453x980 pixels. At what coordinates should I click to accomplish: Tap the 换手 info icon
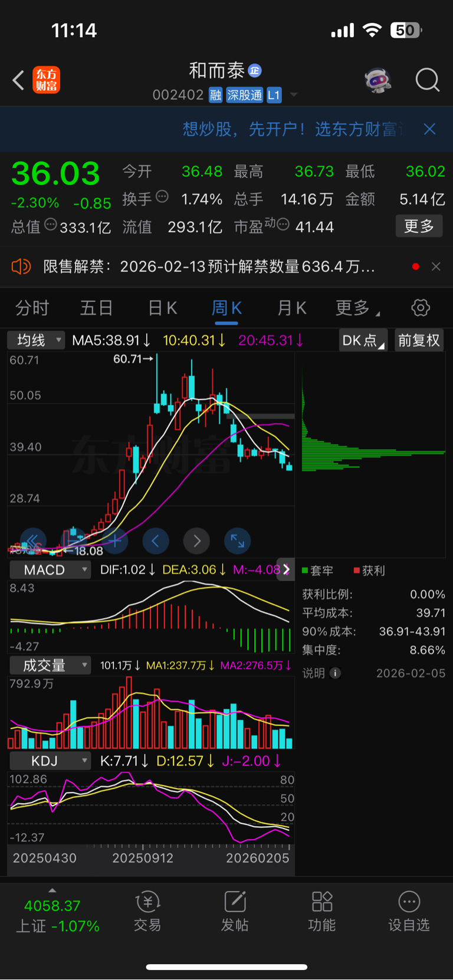(x=162, y=197)
